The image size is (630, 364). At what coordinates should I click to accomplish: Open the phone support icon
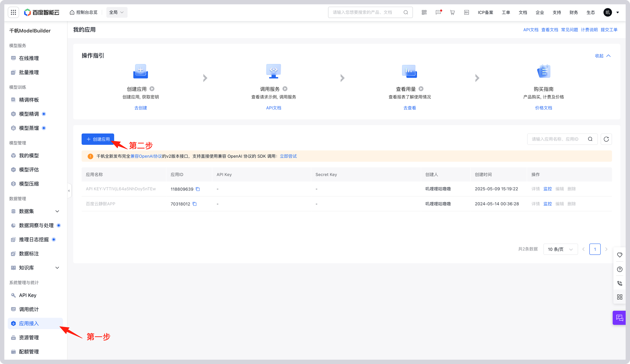pyautogui.click(x=620, y=283)
